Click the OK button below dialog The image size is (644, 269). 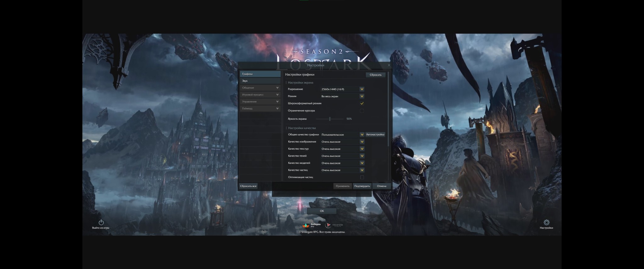[x=322, y=211]
